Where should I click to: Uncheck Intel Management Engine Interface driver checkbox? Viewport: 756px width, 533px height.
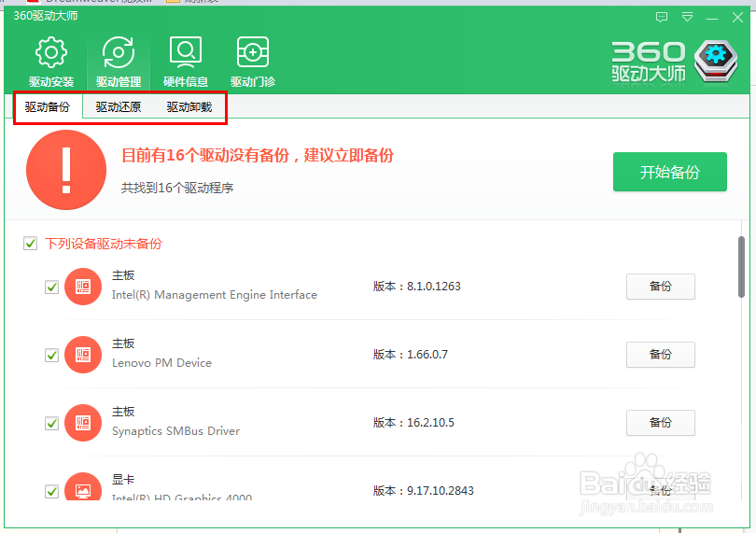coord(51,287)
